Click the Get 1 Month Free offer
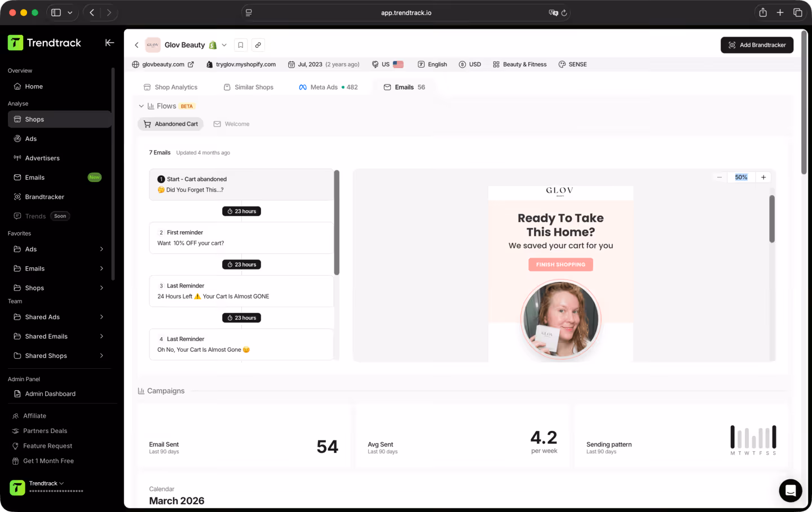Screen dimensions: 812x512 [47, 461]
